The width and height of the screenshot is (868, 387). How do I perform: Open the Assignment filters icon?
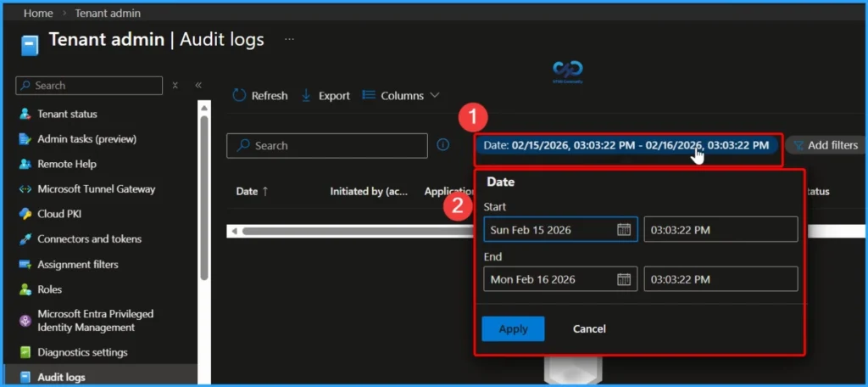25,265
